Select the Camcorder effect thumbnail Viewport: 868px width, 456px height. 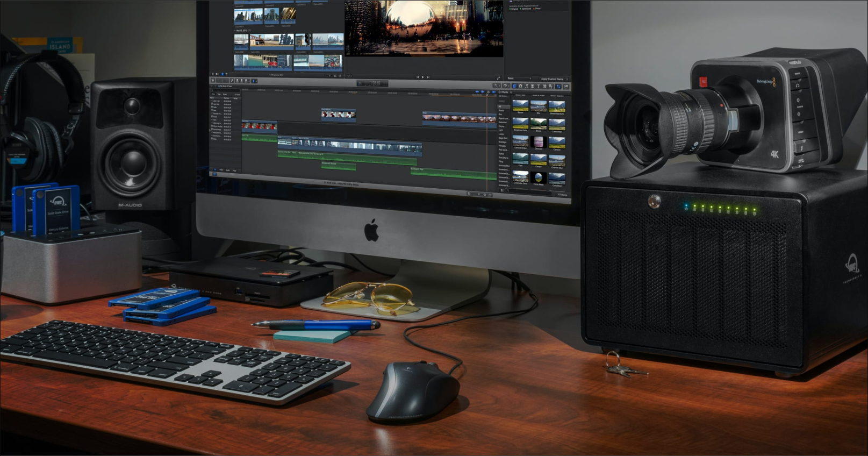coord(557,125)
